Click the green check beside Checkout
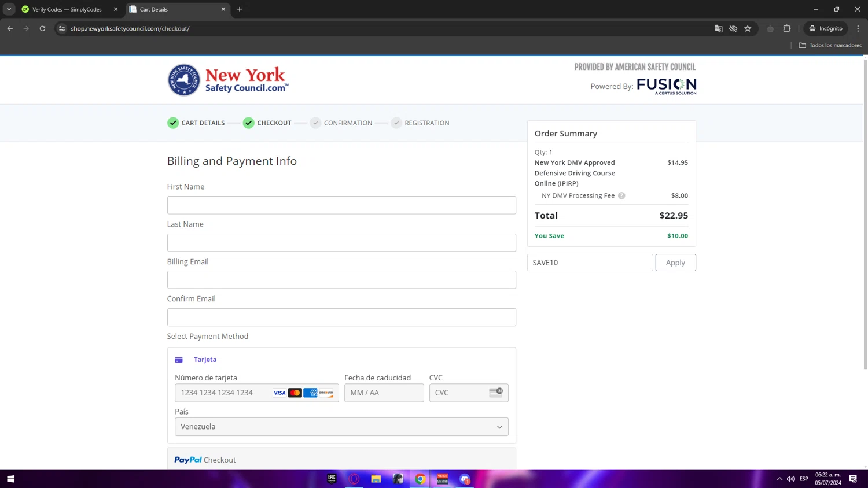 tap(249, 123)
